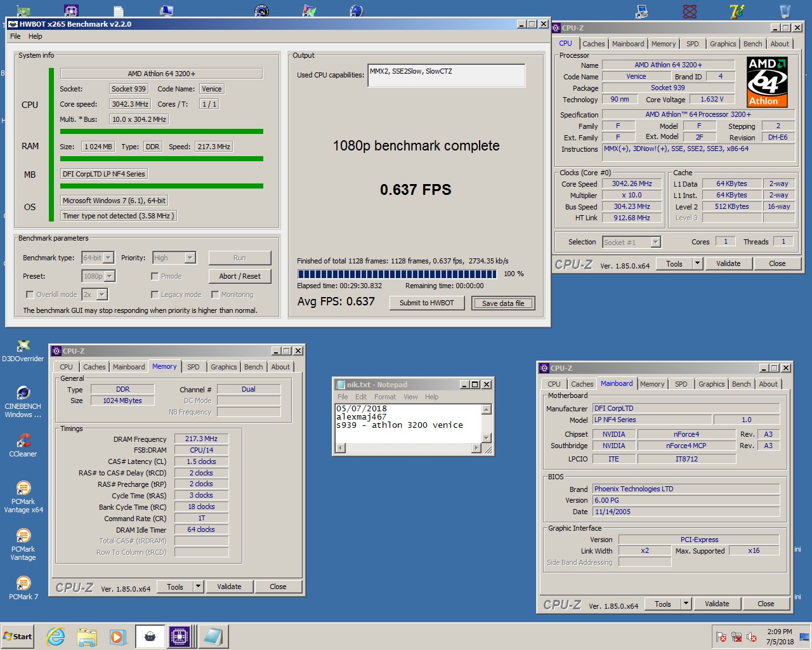The image size is (812, 650).
Task: Click title icon of CPU-Z Mainboard window
Action: [544, 368]
